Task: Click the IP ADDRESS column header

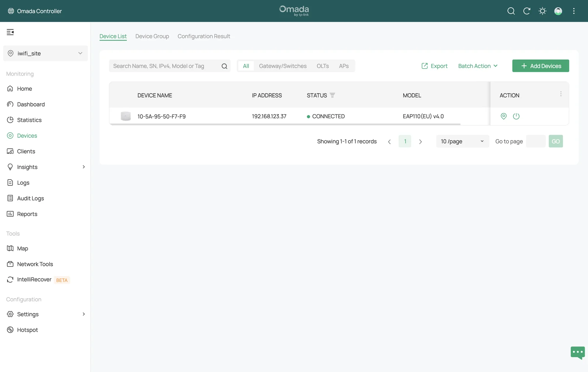Action: (267, 95)
